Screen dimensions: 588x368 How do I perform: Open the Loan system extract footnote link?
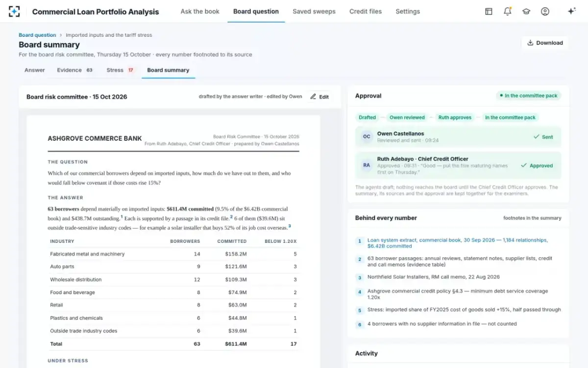(458, 243)
